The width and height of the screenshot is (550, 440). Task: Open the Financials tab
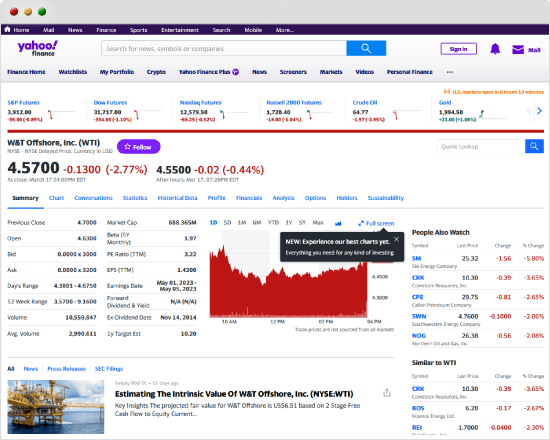(x=249, y=198)
